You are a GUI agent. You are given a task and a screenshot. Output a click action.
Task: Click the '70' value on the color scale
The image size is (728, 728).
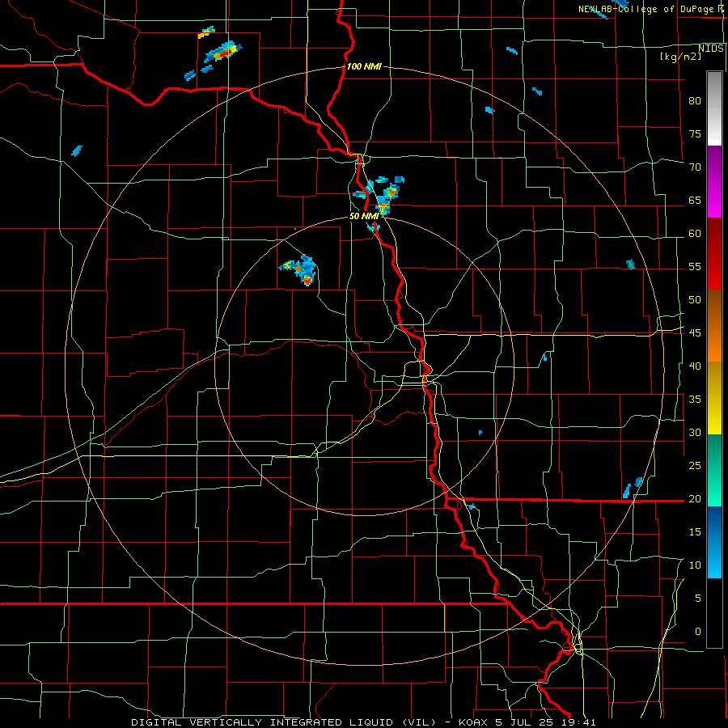695,167
